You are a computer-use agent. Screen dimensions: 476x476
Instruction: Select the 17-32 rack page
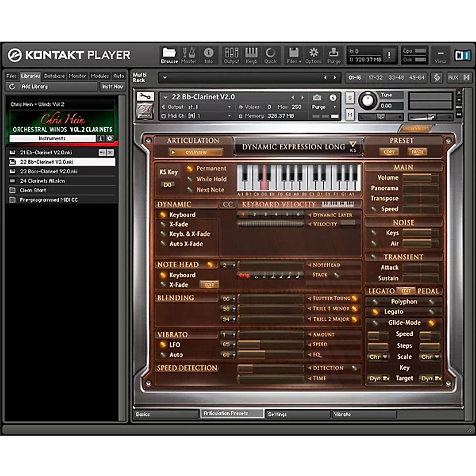pos(375,78)
